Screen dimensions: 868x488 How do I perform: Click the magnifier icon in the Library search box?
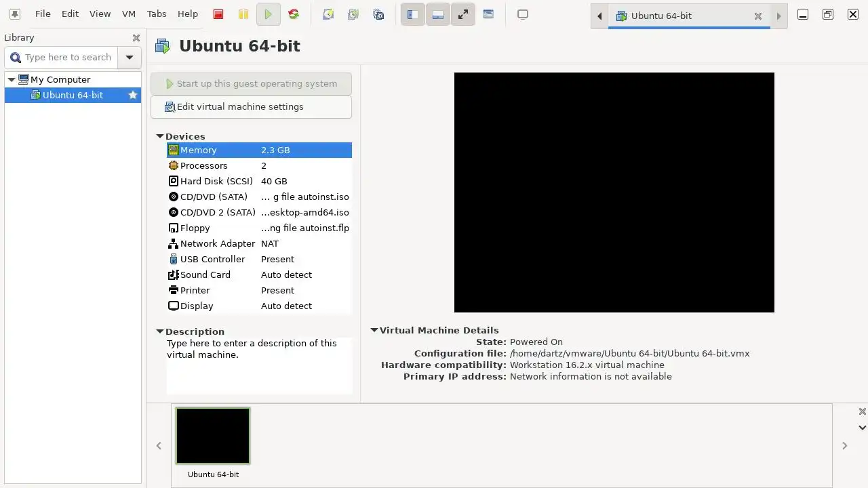point(16,58)
